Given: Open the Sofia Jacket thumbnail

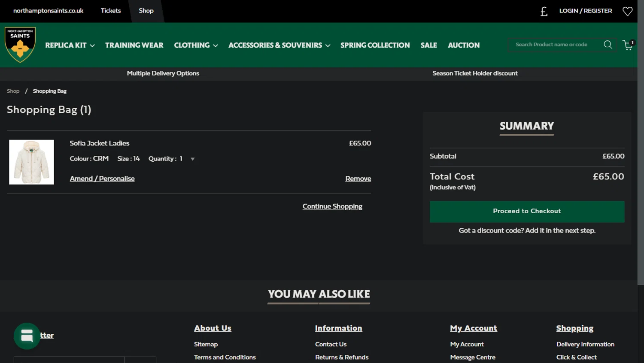Looking at the screenshot, I should coord(31,162).
